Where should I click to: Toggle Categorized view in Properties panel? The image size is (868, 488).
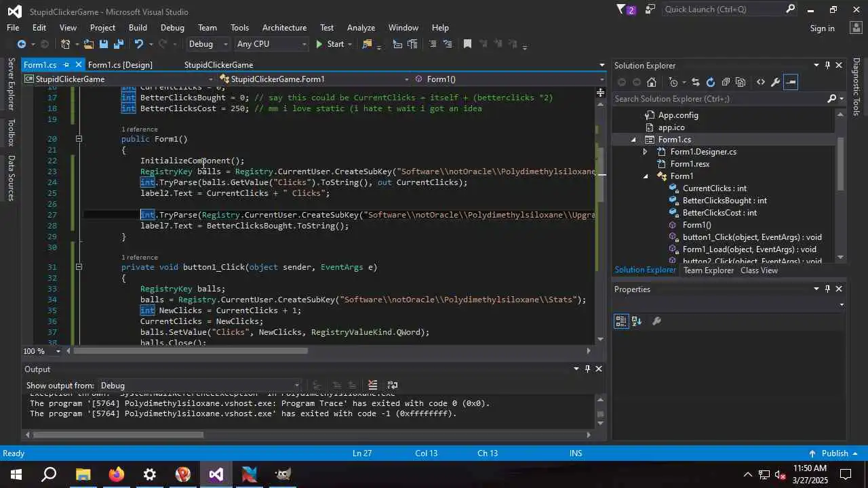tap(621, 321)
